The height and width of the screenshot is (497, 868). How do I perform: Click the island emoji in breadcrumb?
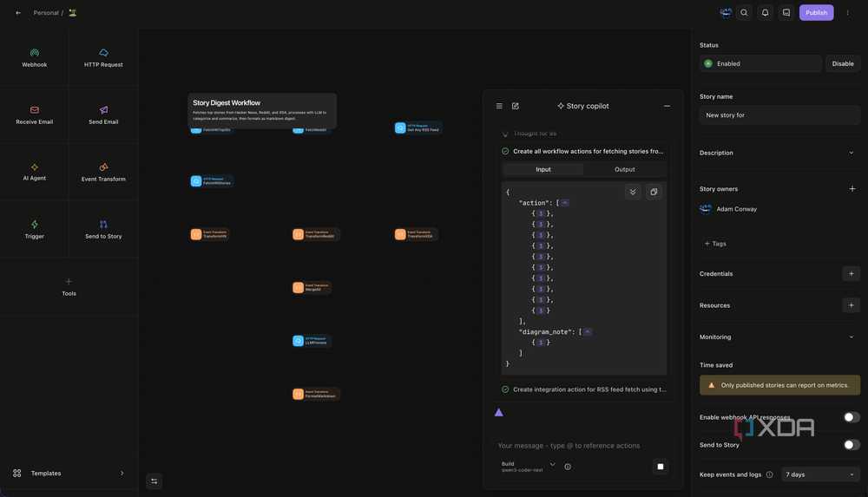[x=73, y=13]
